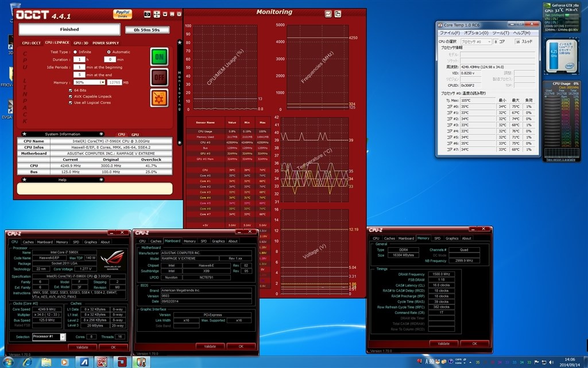This screenshot has width=588, height=368.
Task: Click the Validate button in CPU-Z
Action: coord(83,347)
